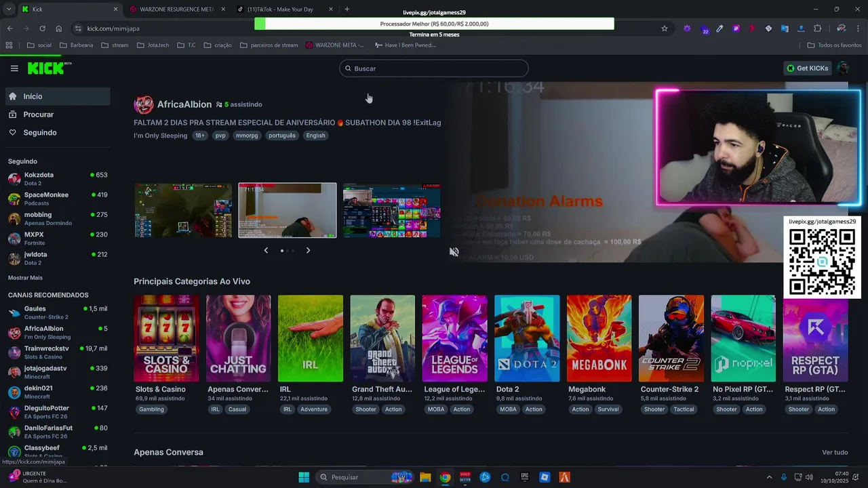Screen dimensions: 868x488
Task: Open the Chrome extensions puzzle icon
Action: tap(817, 28)
